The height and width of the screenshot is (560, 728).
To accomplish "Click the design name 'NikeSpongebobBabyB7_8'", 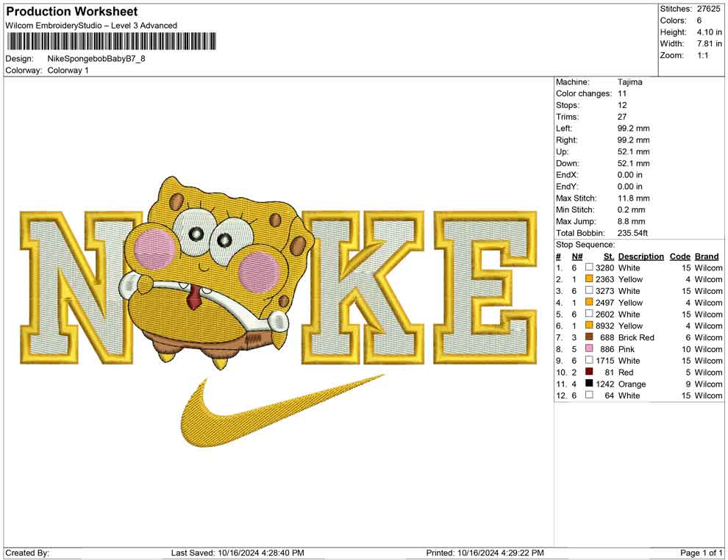I will coord(96,59).
